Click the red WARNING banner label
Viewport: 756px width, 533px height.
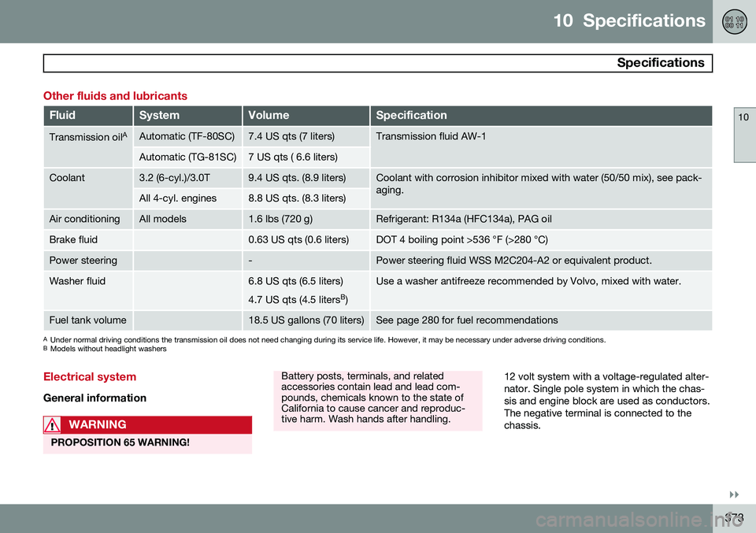[x=98, y=424]
